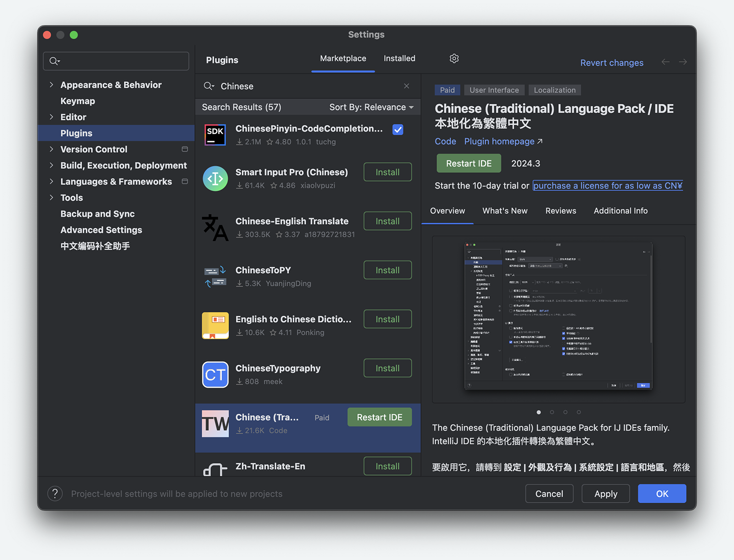Install the ChineseToPY plugin

click(x=388, y=270)
